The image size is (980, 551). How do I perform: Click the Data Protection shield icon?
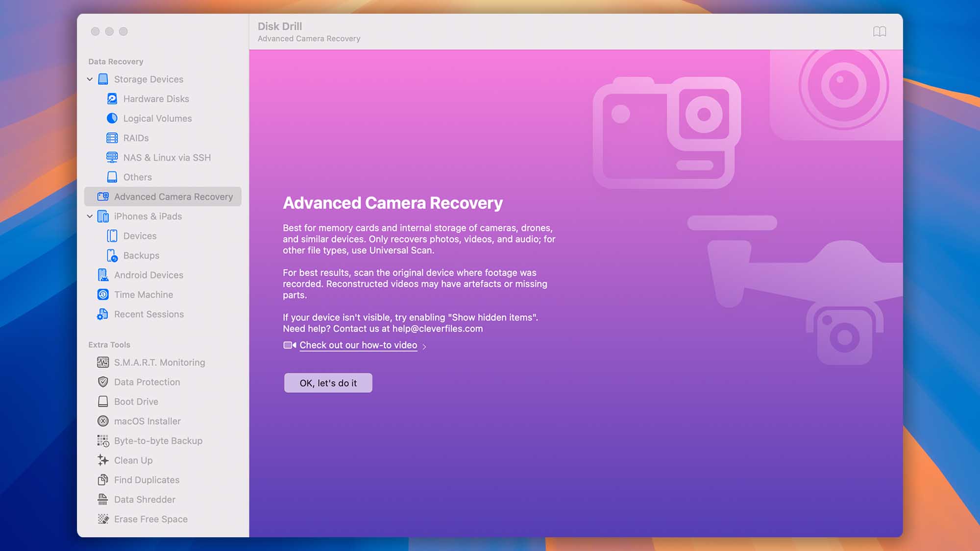click(x=103, y=382)
